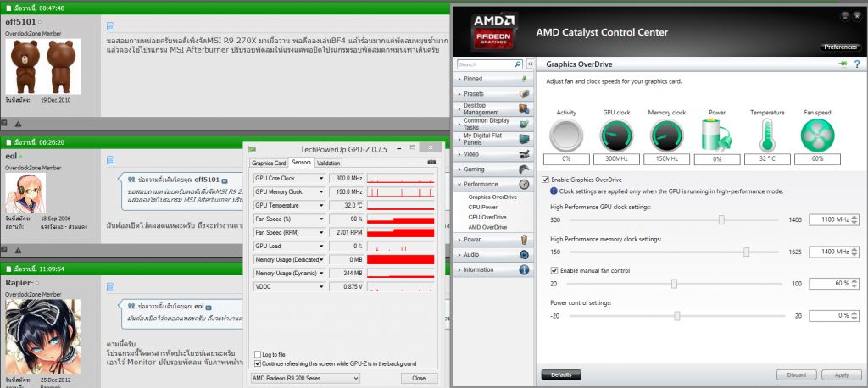Click the GPU-Z title bar app icon
The width and height of the screenshot is (868, 388).
click(253, 149)
